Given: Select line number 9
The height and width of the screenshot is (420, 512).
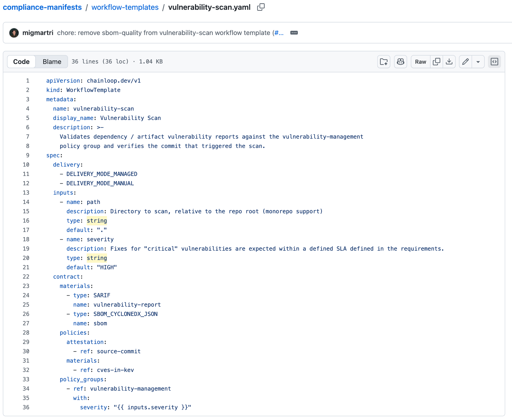Looking at the screenshot, I should [x=28, y=156].
